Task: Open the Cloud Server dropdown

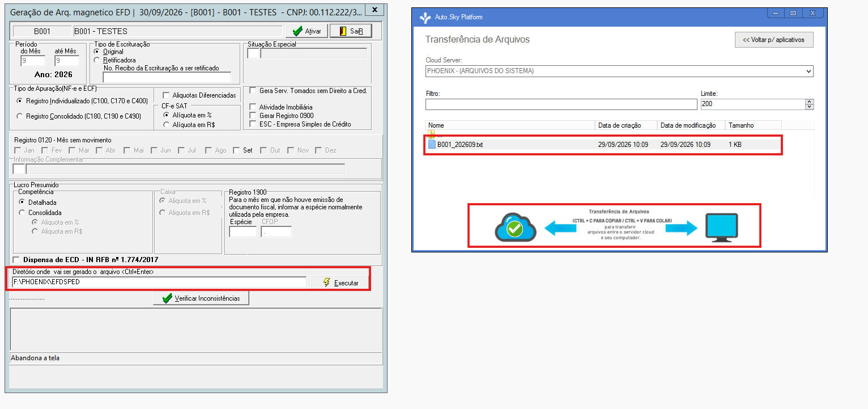Action: click(x=809, y=71)
